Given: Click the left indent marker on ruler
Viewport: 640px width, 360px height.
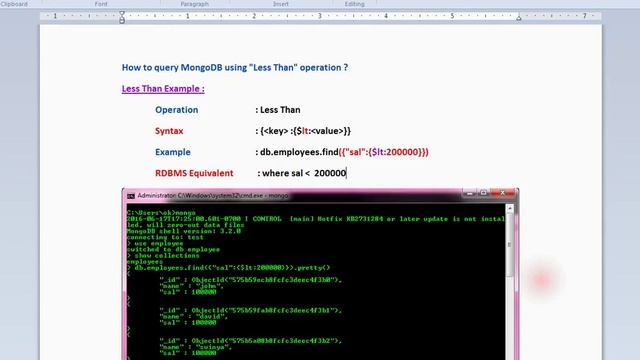Looking at the screenshot, I should click(x=122, y=17).
